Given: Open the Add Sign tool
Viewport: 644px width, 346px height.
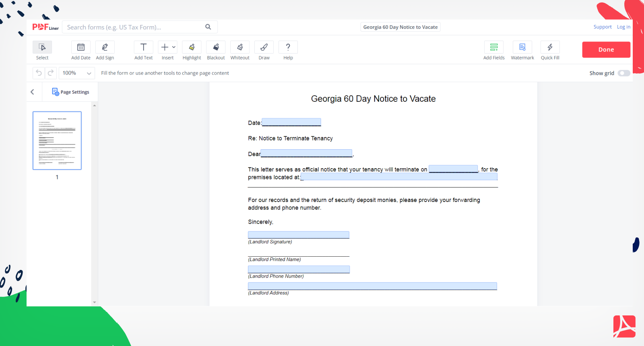Looking at the screenshot, I should (105, 47).
